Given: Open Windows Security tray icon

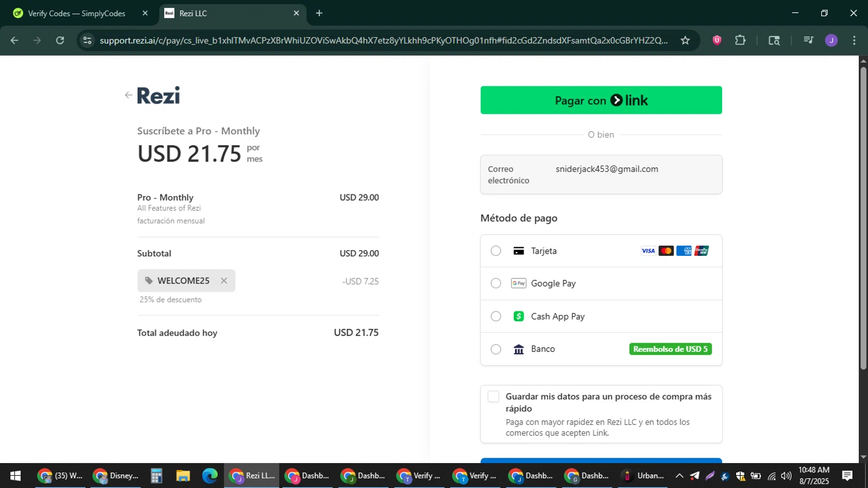Looking at the screenshot, I should click(740, 476).
